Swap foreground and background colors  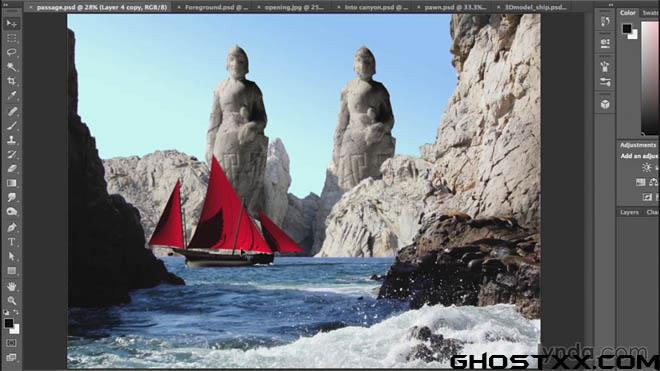click(x=16, y=312)
